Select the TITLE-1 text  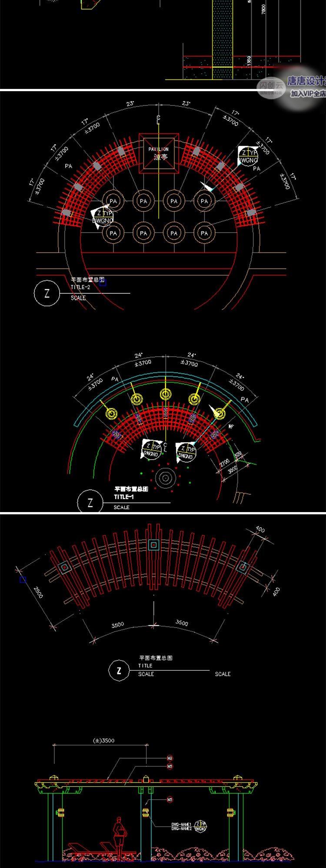124,497
